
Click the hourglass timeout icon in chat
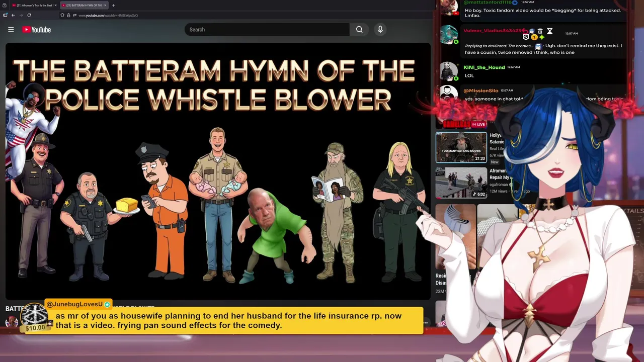(x=549, y=31)
